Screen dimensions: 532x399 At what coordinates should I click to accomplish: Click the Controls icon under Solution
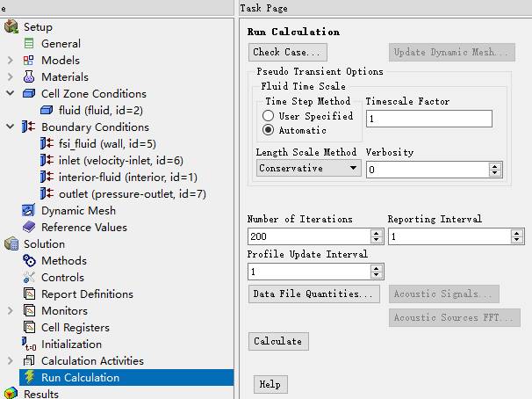(29, 278)
